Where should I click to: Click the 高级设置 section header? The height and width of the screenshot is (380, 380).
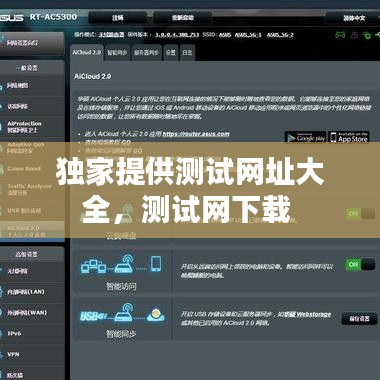pyautogui.click(x=26, y=255)
